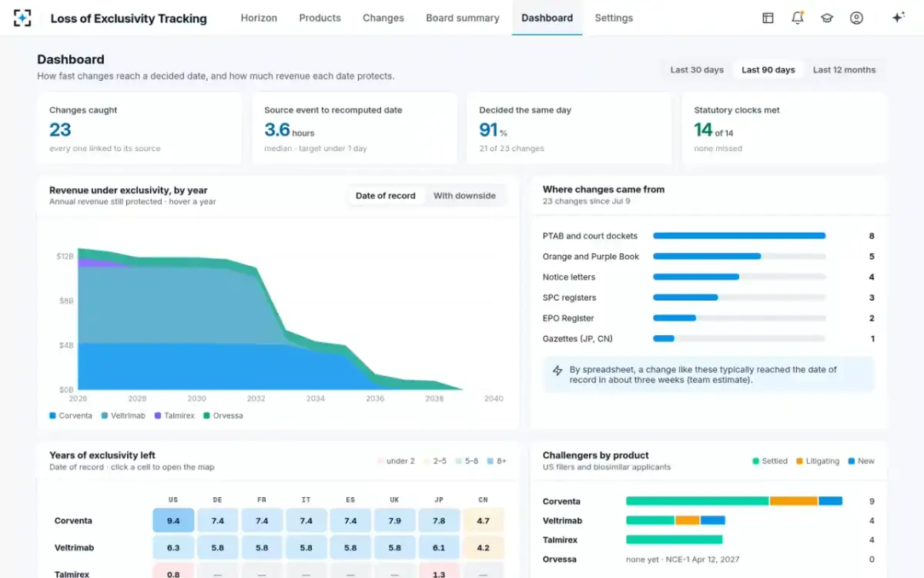The height and width of the screenshot is (578, 924).
Task: Click Veltrimab's blue new-challenger bar segment
Action: coord(712,520)
